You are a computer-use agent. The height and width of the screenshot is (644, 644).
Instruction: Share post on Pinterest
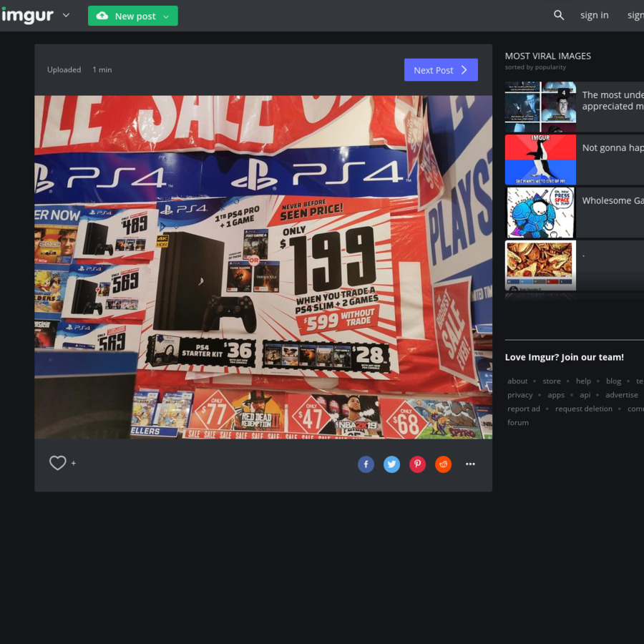(417, 464)
